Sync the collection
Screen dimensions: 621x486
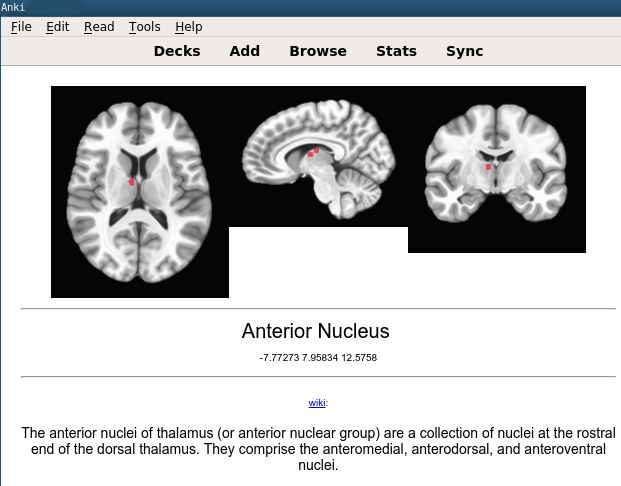tap(464, 51)
